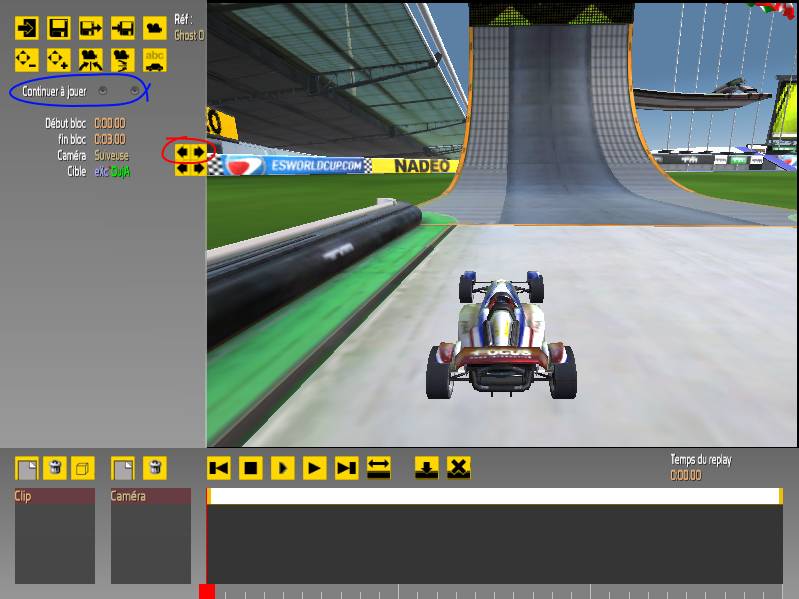Click the floppy disk save icon
Viewport: 799px width, 599px height.
pyautogui.click(x=59, y=28)
